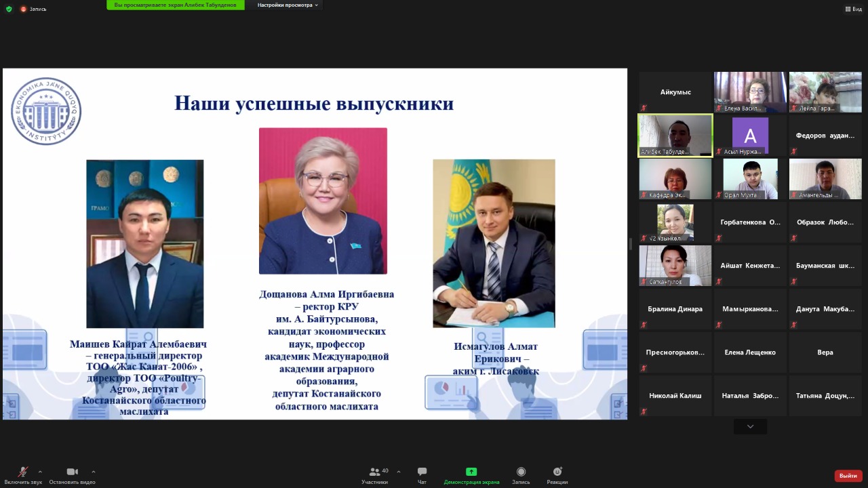Image resolution: width=868 pixels, height=488 pixels.
Task: Click muted mic icon on Федоров аудан tile
Action: pyautogui.click(x=793, y=151)
